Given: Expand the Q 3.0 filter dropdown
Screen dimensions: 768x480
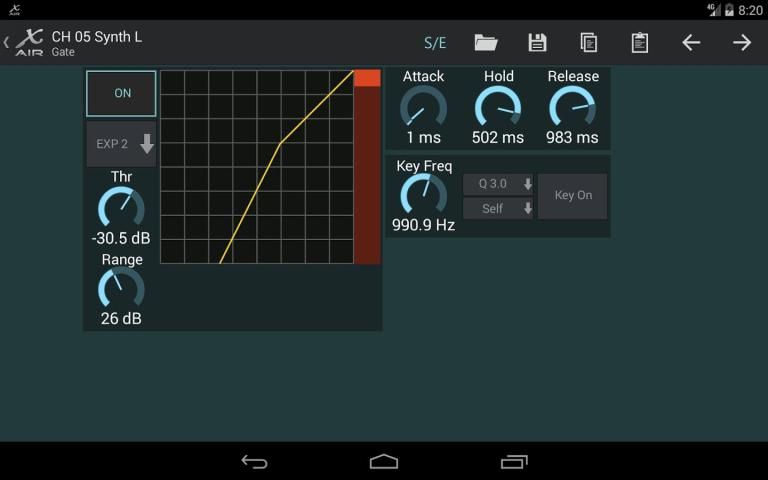Looking at the screenshot, I should (x=498, y=184).
